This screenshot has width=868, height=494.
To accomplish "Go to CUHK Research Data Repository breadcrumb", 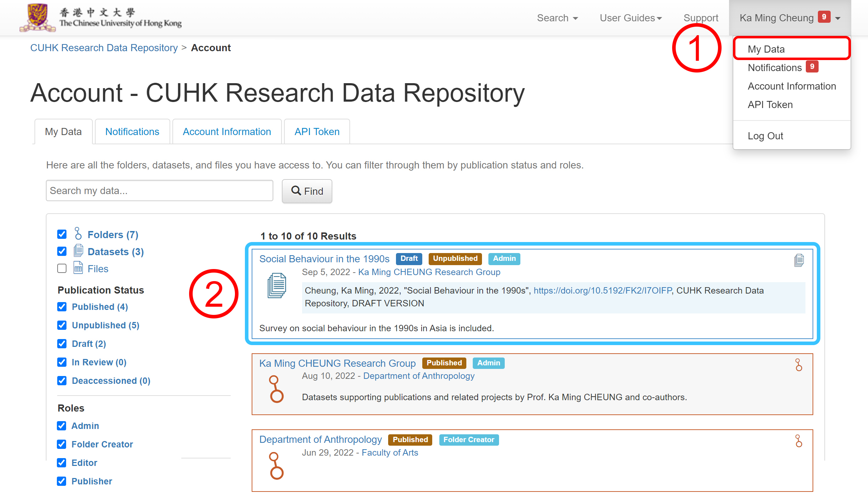I will tap(104, 48).
